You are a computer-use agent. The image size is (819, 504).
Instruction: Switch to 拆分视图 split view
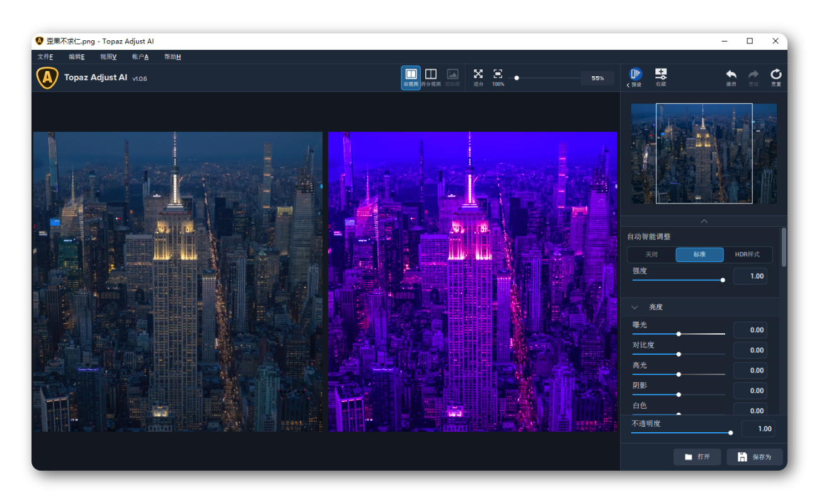pyautogui.click(x=430, y=77)
